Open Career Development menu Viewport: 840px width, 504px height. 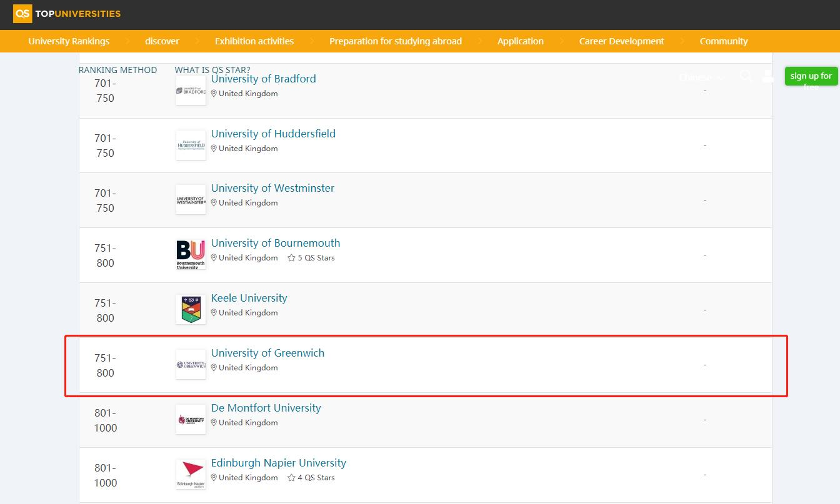[x=622, y=41]
